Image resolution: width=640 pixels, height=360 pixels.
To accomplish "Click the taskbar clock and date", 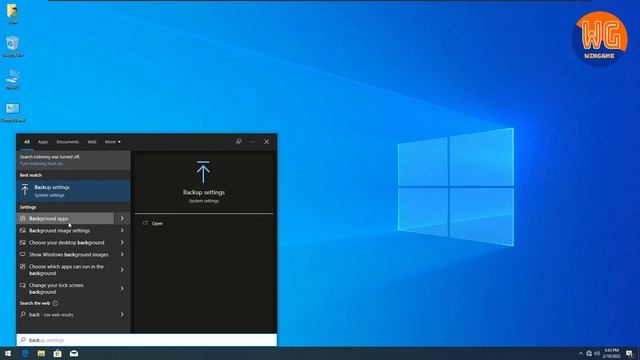I will (611, 353).
